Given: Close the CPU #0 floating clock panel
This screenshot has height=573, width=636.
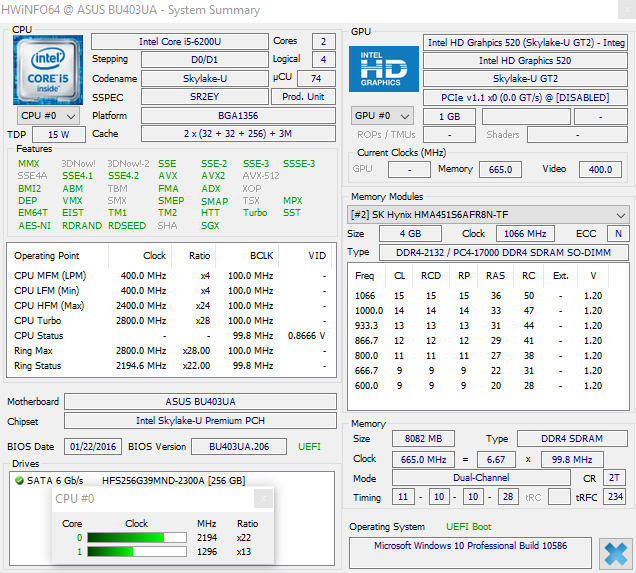Looking at the screenshot, I should point(263,498).
